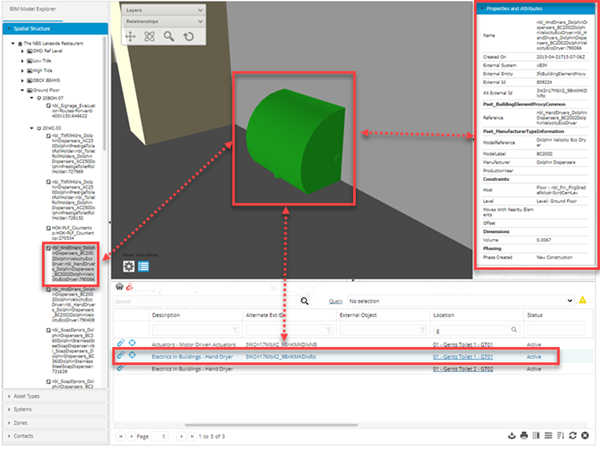Activate the orbit tool in the viewer toolbar
This screenshot has height=449, width=600.
(x=149, y=35)
